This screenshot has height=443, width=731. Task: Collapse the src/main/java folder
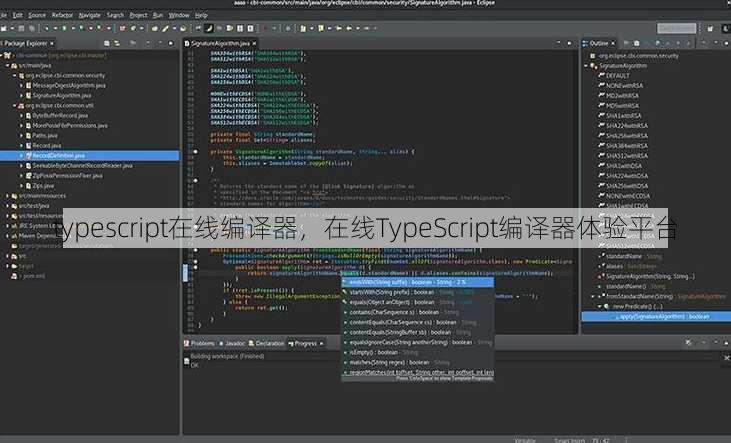coord(7,65)
